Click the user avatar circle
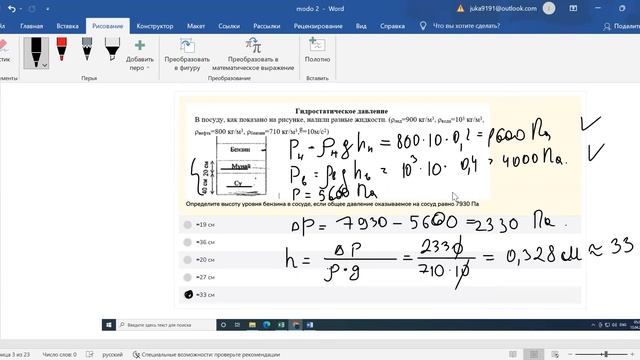The height and width of the screenshot is (360, 640). click(x=549, y=9)
